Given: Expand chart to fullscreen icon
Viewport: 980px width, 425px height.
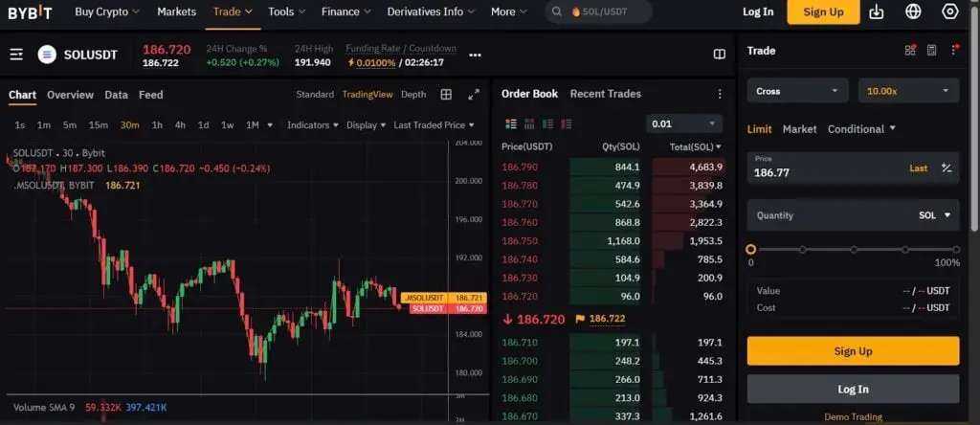Looking at the screenshot, I should (474, 95).
